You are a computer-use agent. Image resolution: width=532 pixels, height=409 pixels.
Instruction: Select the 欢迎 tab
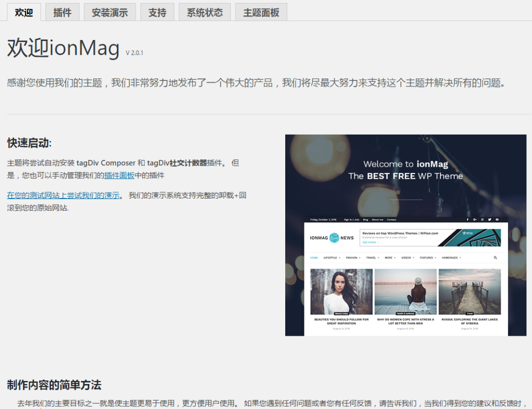tap(24, 12)
